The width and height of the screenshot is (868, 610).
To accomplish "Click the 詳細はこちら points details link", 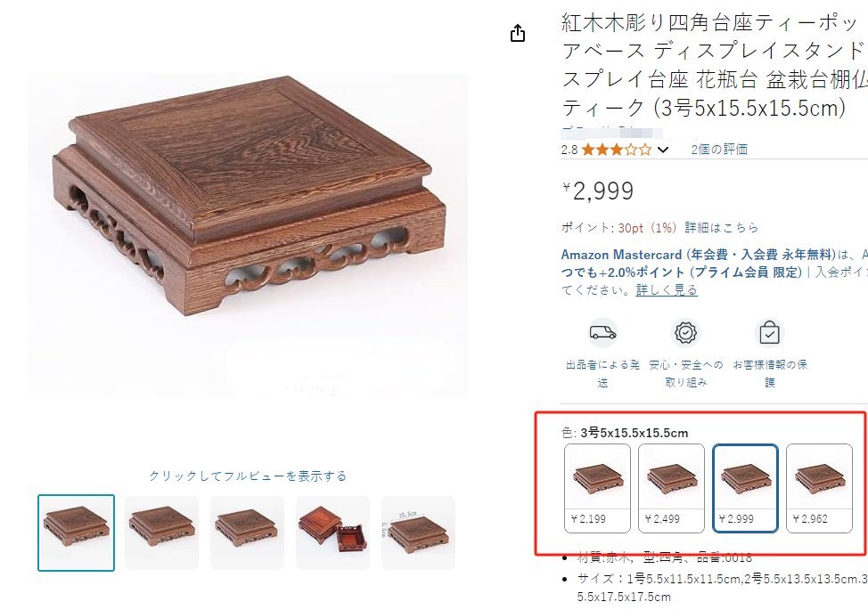I will tap(721, 227).
